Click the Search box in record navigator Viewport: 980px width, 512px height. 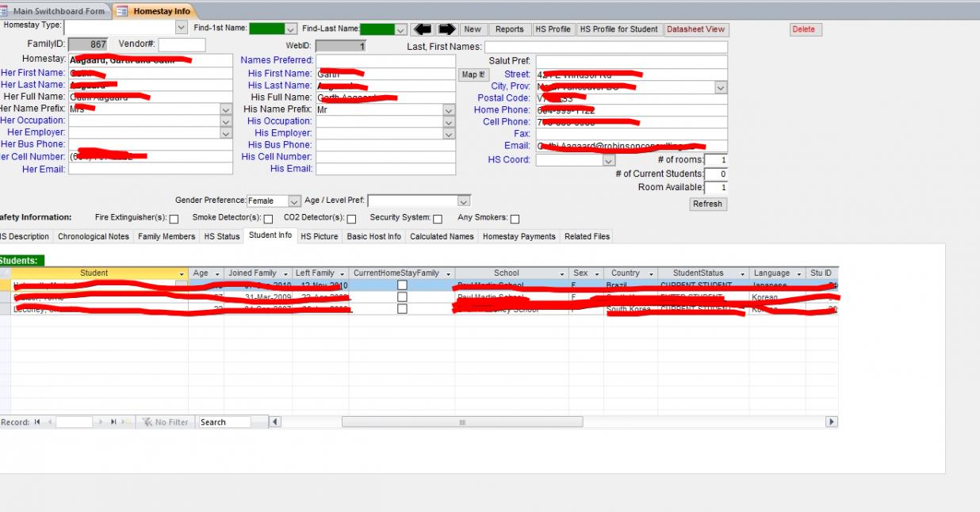(x=224, y=422)
